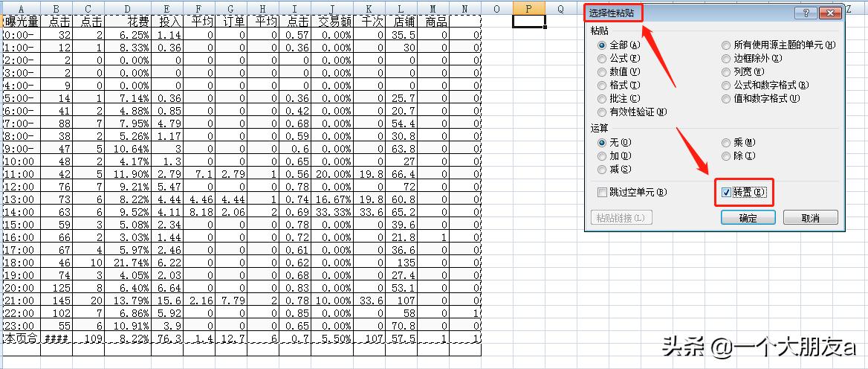This screenshot has width=868, height=369.
Task: Select the 格式(T) paste option
Action: tap(618, 85)
